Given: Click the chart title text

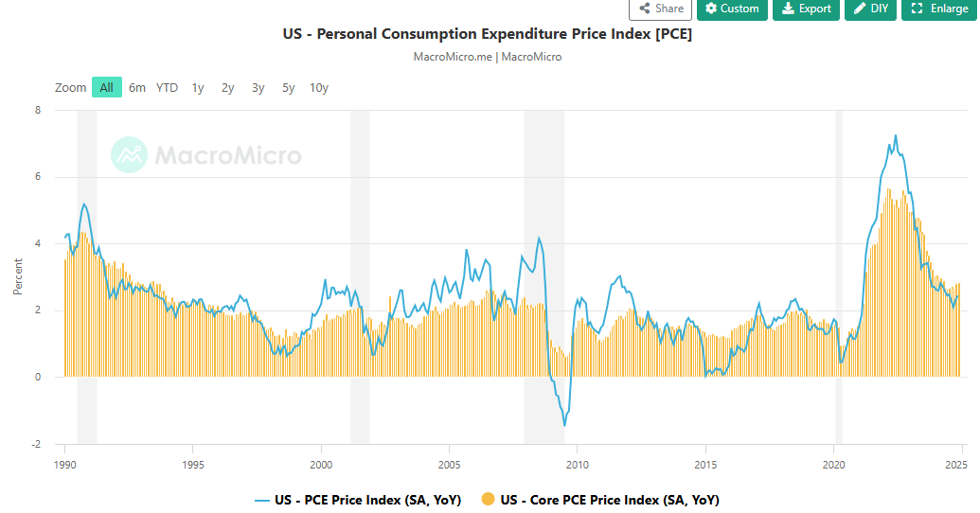Looking at the screenshot, I should point(488,34).
